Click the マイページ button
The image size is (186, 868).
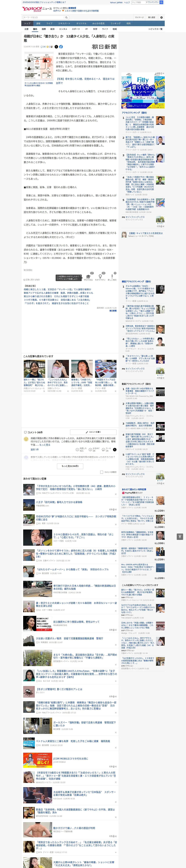pyautogui.click(x=139, y=18)
